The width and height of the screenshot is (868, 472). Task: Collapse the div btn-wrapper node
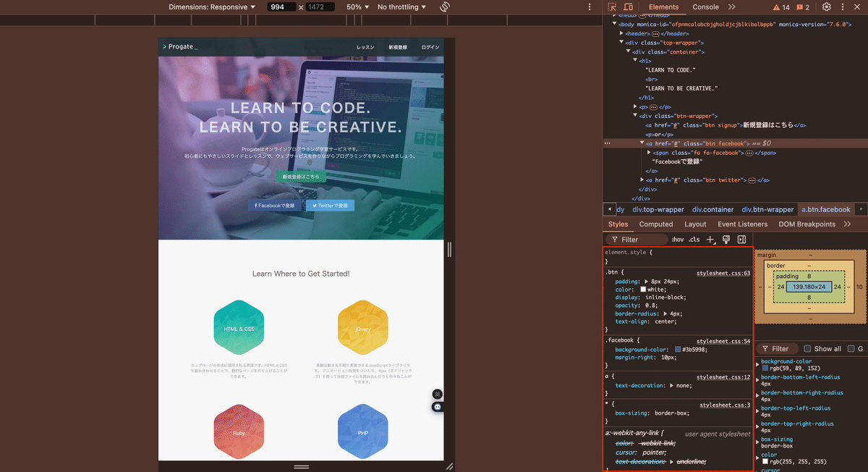635,116
